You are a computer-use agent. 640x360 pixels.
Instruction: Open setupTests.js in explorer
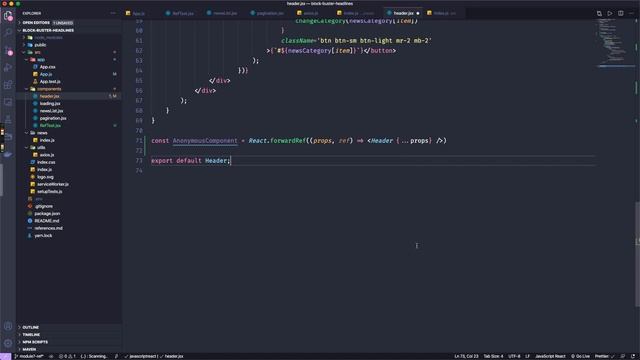click(49, 191)
